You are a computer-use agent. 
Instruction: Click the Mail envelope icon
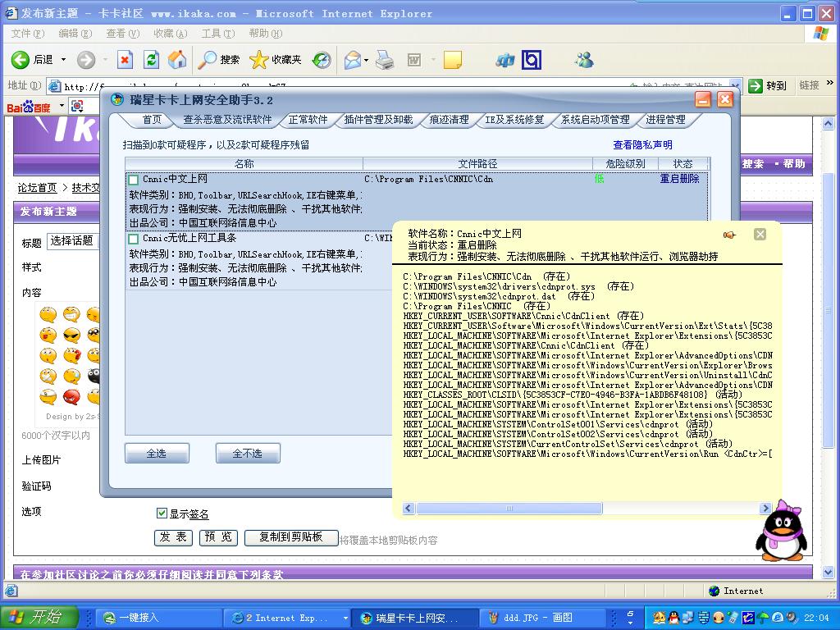[352, 59]
